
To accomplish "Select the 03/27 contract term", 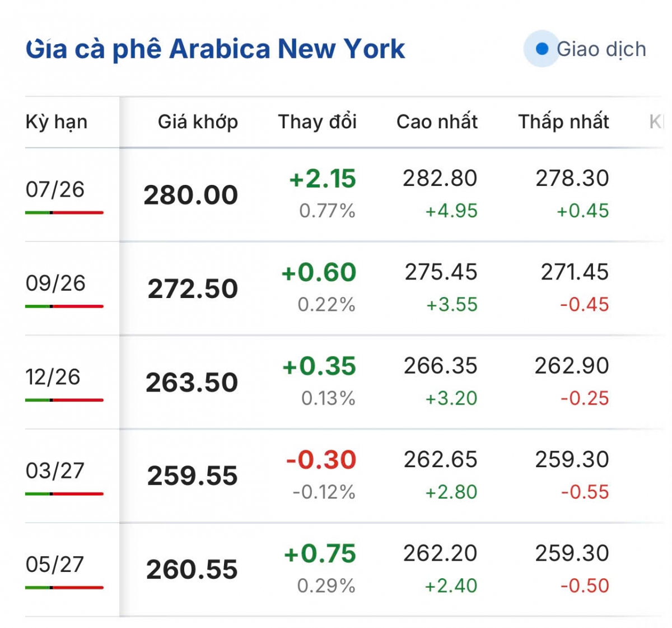I will [55, 471].
